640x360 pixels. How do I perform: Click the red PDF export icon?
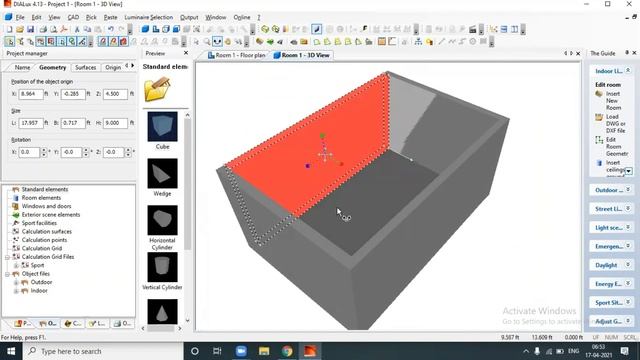[64, 29]
